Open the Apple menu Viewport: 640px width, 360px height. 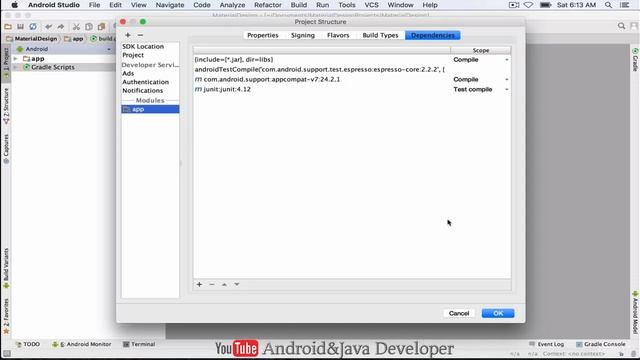tap(15, 5)
